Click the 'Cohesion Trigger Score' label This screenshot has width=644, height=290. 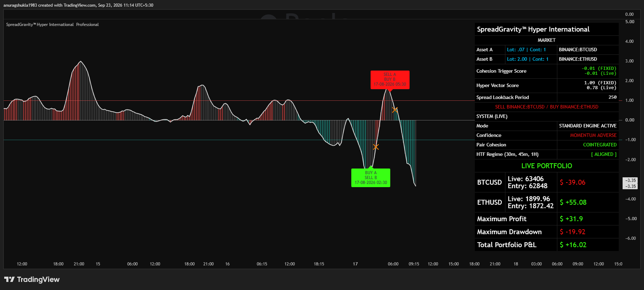[x=501, y=71]
